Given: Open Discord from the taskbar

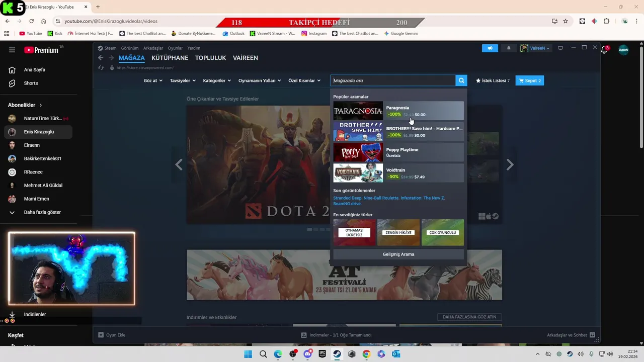Looking at the screenshot, I should pyautogui.click(x=307, y=354).
